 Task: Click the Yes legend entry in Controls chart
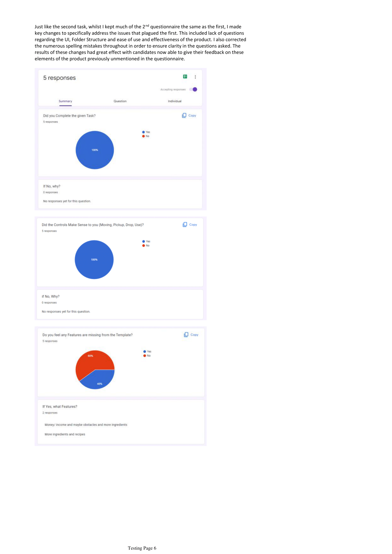(146, 241)
